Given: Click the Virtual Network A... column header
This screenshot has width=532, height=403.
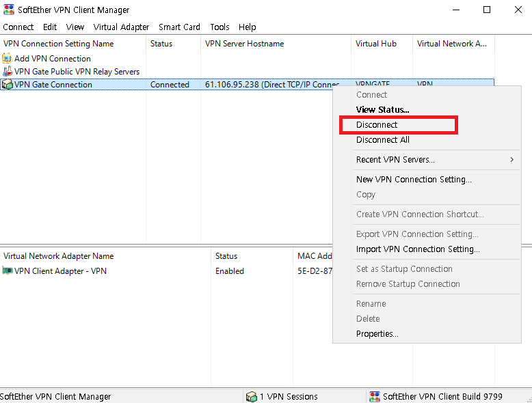Looking at the screenshot, I should (453, 44).
